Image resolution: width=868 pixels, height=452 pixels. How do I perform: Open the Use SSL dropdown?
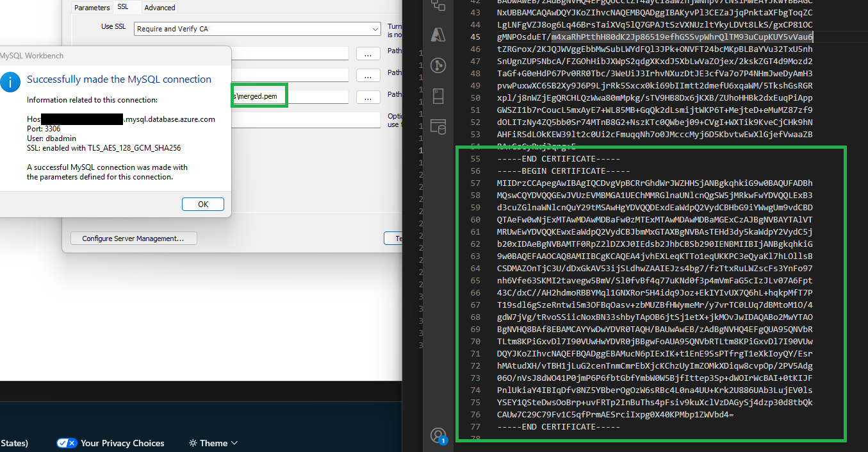tap(258, 29)
